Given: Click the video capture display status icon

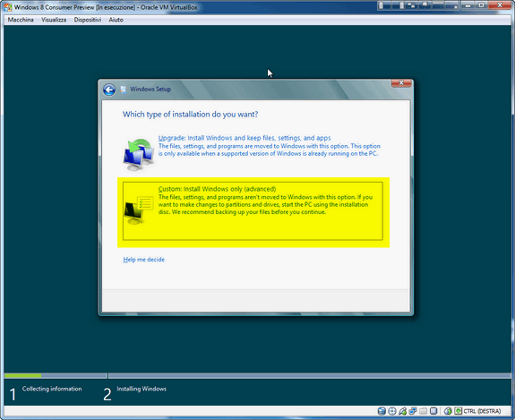Looking at the screenshot, I should pyautogui.click(x=433, y=411).
